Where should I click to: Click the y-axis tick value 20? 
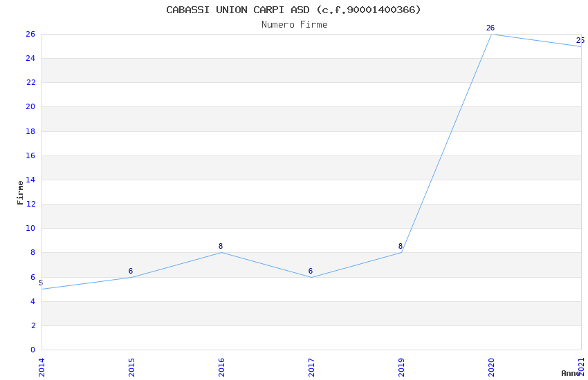[x=30, y=106]
